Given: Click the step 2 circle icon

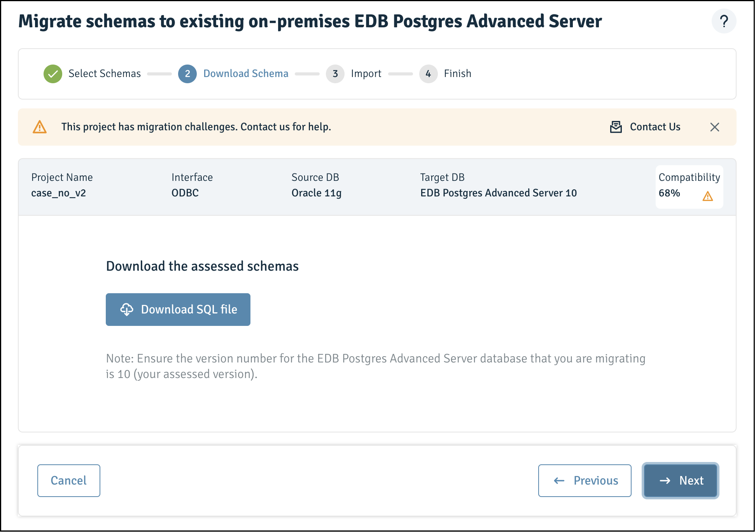Looking at the screenshot, I should pos(187,74).
